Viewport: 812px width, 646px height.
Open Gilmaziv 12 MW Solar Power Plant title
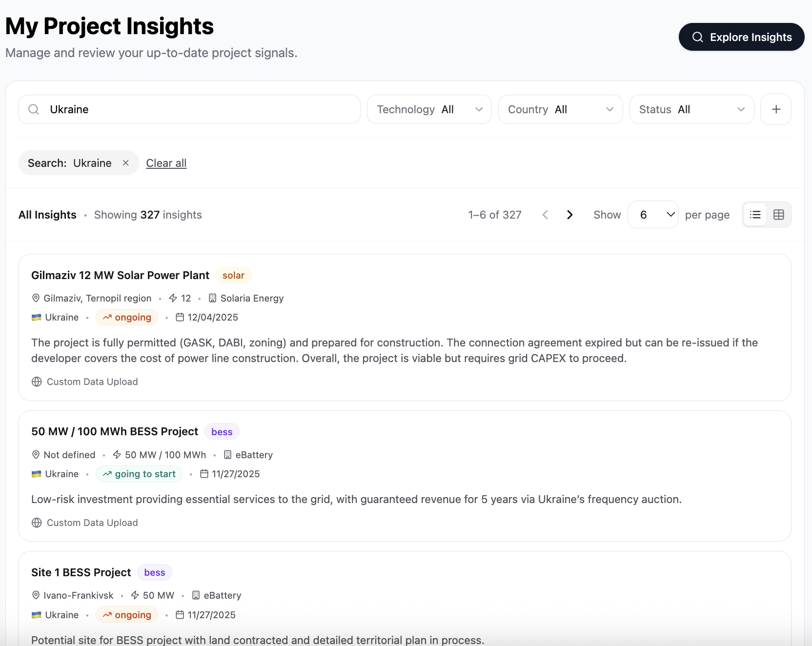[120, 275]
